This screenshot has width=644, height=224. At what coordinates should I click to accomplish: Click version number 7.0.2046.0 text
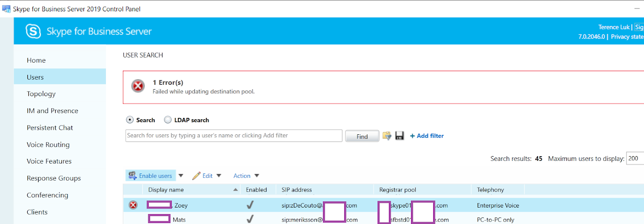tap(591, 37)
